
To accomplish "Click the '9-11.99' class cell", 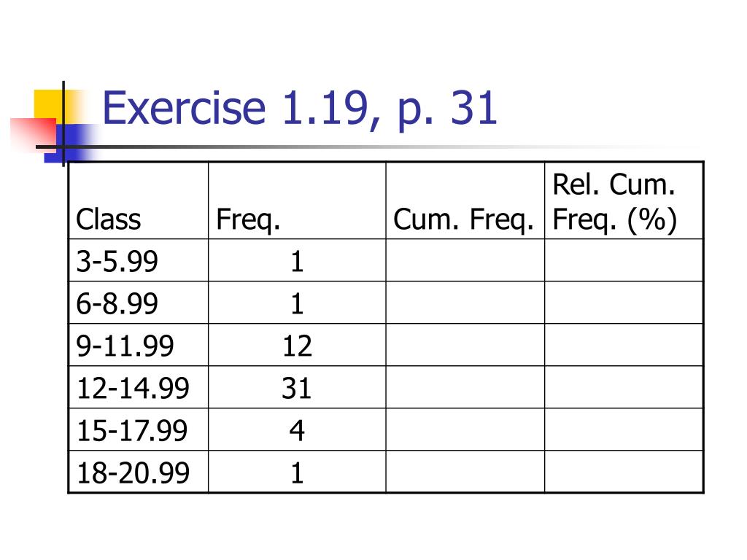I will 139,345.
